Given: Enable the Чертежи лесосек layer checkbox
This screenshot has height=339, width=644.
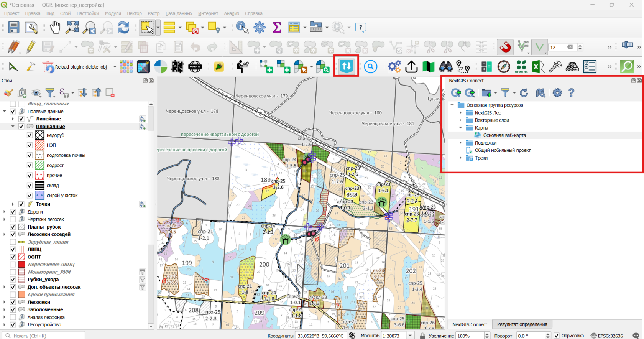Looking at the screenshot, I should point(13,219).
